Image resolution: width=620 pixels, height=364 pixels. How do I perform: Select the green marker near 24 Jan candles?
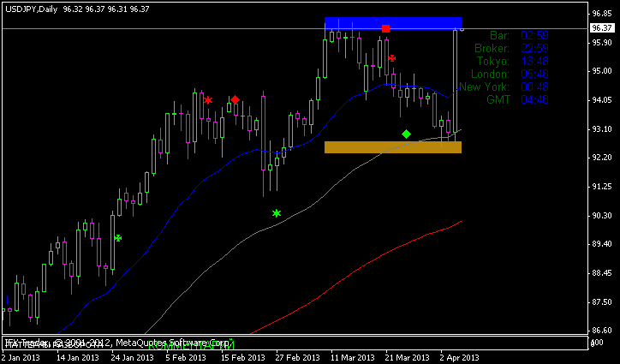117,238
